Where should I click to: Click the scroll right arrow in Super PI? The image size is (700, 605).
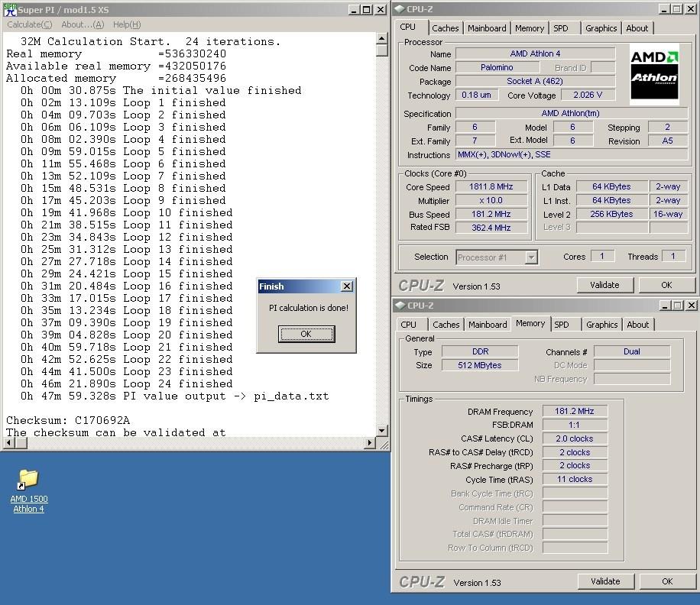pos(370,442)
